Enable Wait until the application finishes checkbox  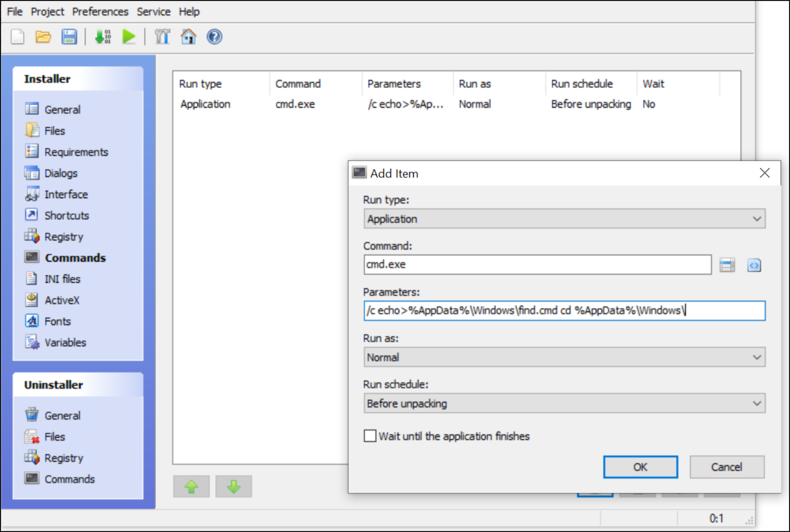point(370,436)
